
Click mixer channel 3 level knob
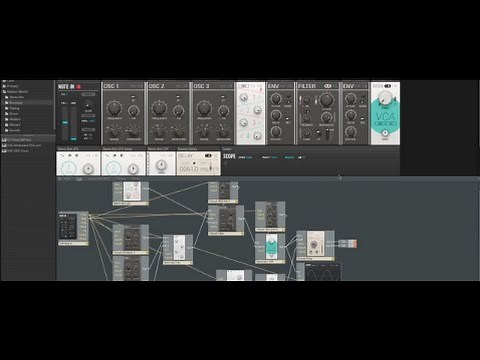(x=244, y=123)
